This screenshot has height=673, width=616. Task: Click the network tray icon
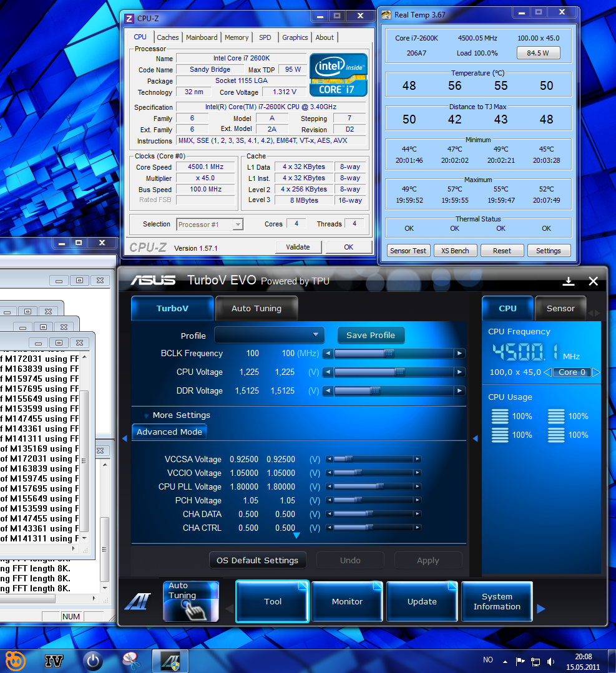click(x=535, y=661)
